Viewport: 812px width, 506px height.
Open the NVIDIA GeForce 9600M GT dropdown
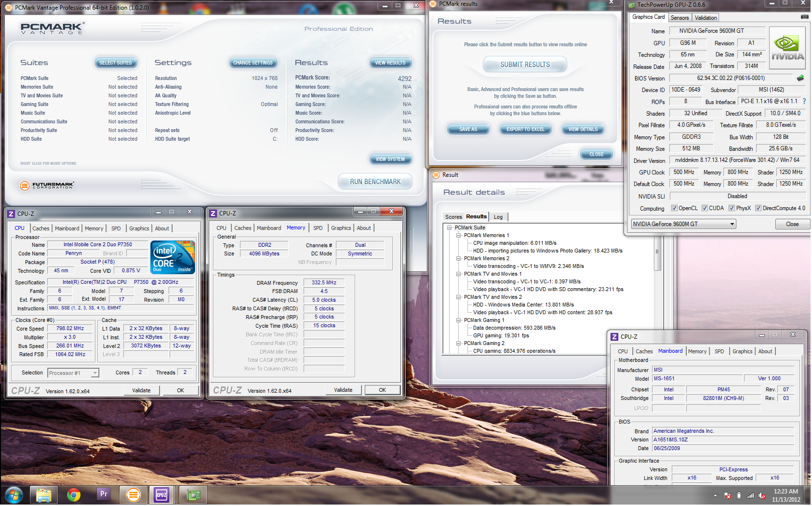click(684, 224)
